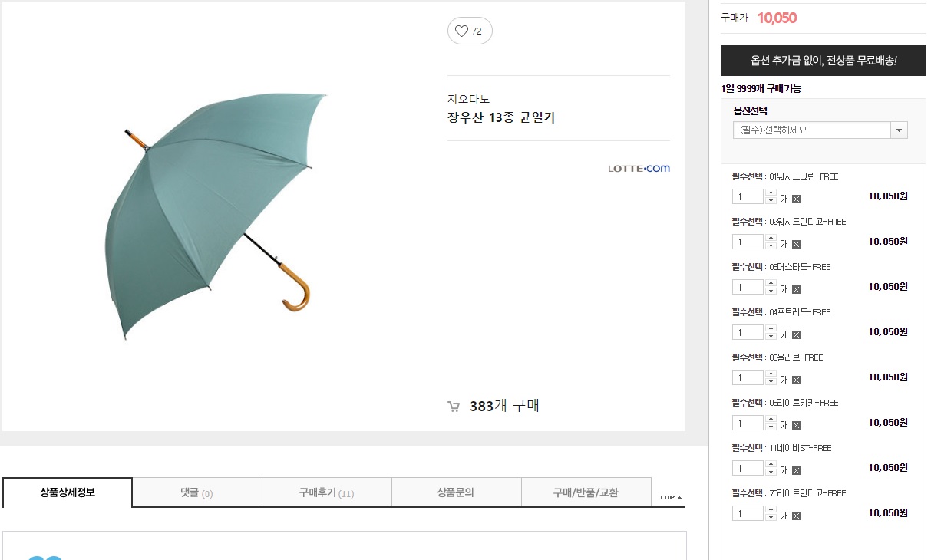Click the shopping cart icon beside 383개 구매
931x560 pixels.
(454, 407)
